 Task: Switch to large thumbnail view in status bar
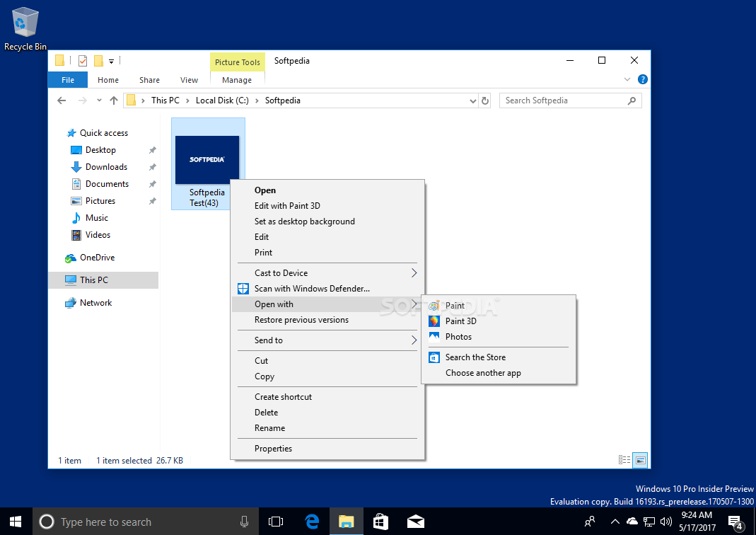[640, 460]
